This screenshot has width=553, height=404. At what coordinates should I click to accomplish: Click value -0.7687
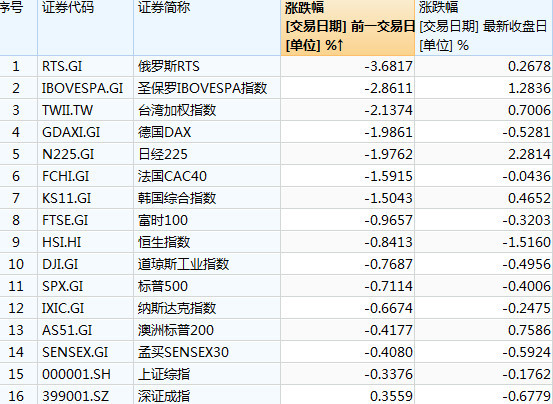click(x=388, y=264)
